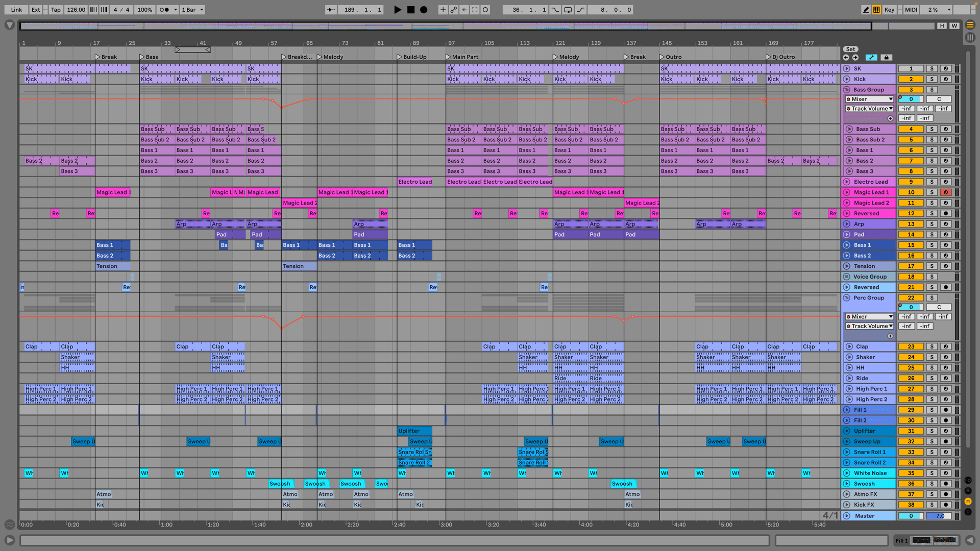Unfold the Bass Group track group icon

click(847, 89)
